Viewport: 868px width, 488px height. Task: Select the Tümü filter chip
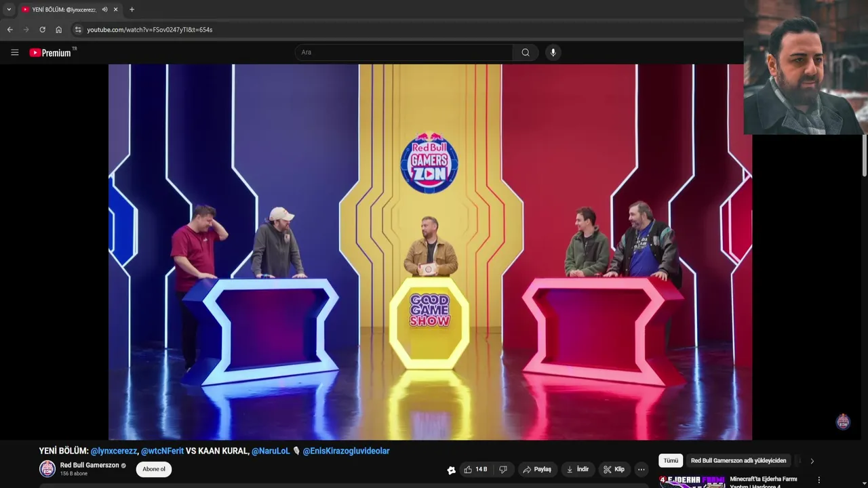[x=671, y=461]
